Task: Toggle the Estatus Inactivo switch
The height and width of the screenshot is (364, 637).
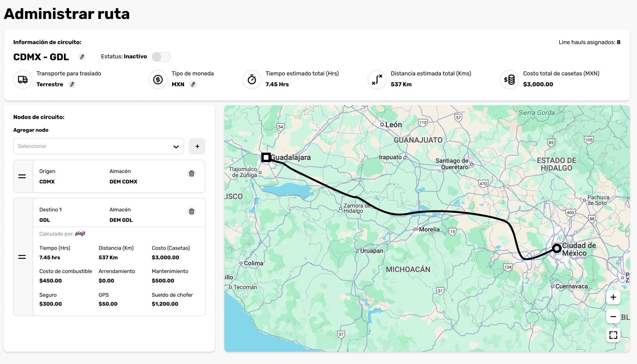Action: (161, 57)
